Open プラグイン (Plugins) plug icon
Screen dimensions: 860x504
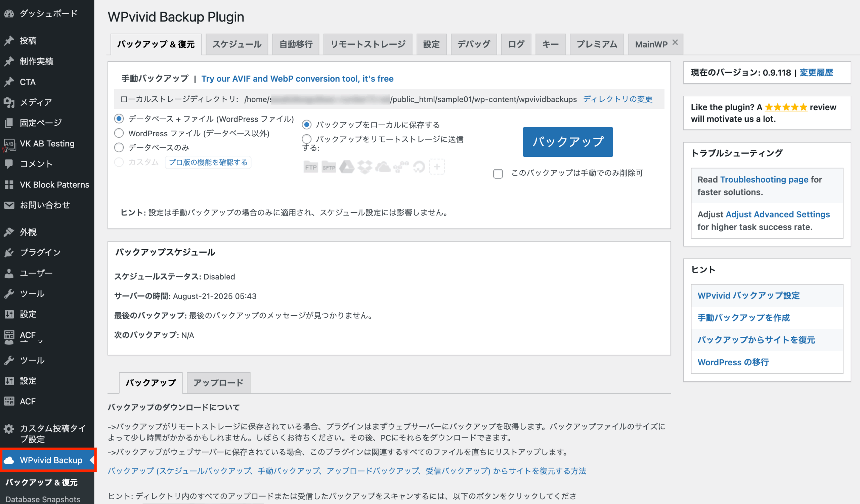[9, 253]
